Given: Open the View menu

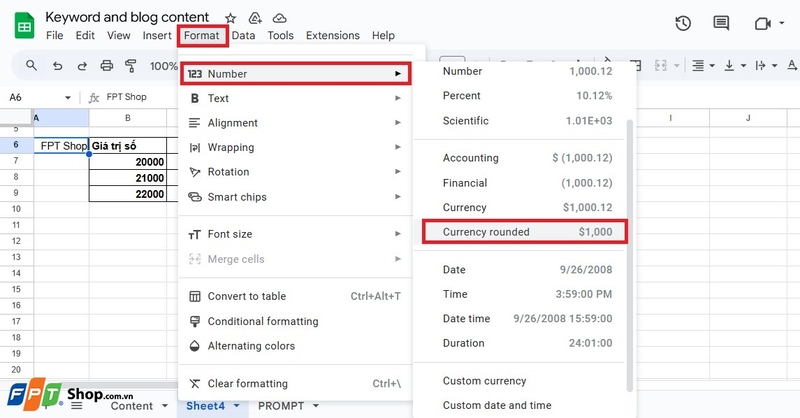Looking at the screenshot, I should [118, 35].
